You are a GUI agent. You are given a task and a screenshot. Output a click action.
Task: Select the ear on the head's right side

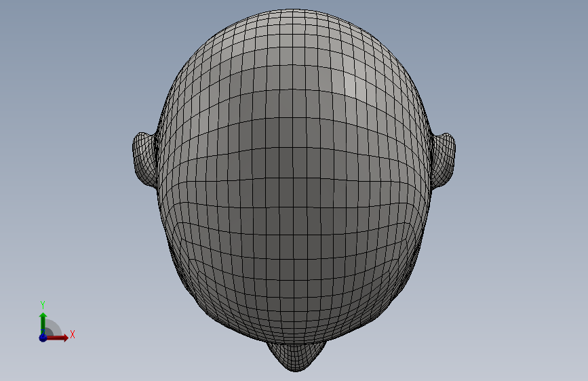(444, 159)
